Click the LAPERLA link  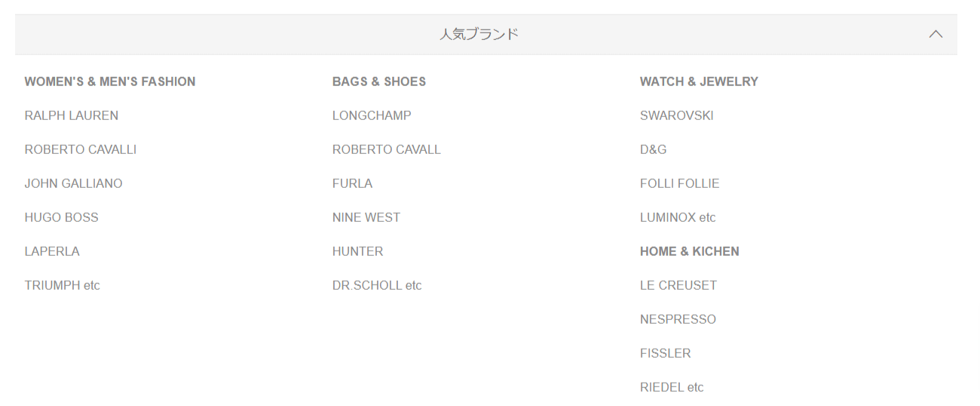(52, 251)
